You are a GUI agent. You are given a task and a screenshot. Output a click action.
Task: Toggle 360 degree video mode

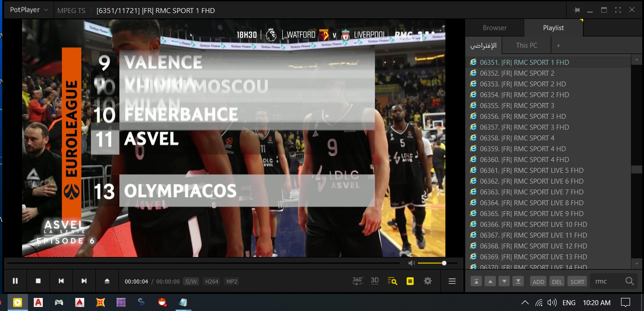click(x=358, y=281)
